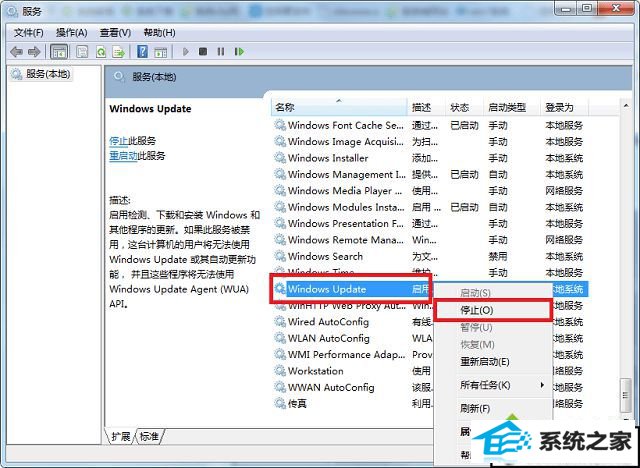
Task: Select the Windows Search service row
Action: (x=430, y=256)
